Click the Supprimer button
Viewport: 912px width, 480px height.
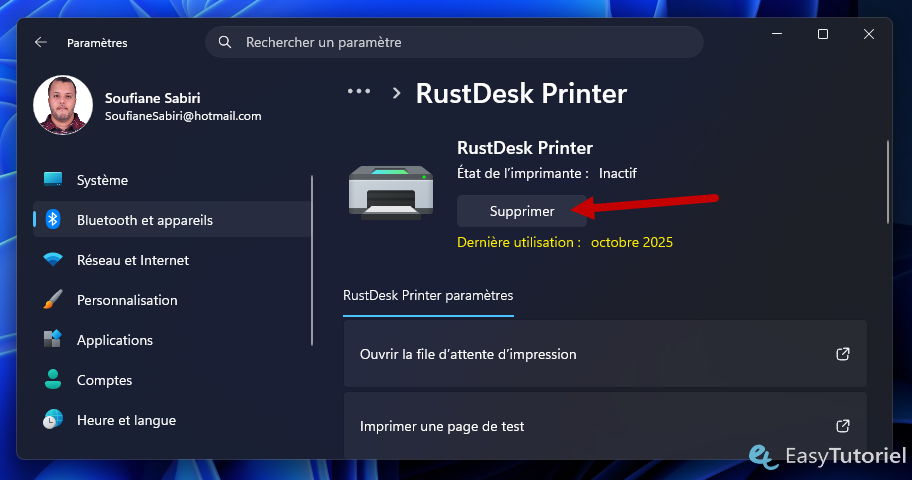522,211
